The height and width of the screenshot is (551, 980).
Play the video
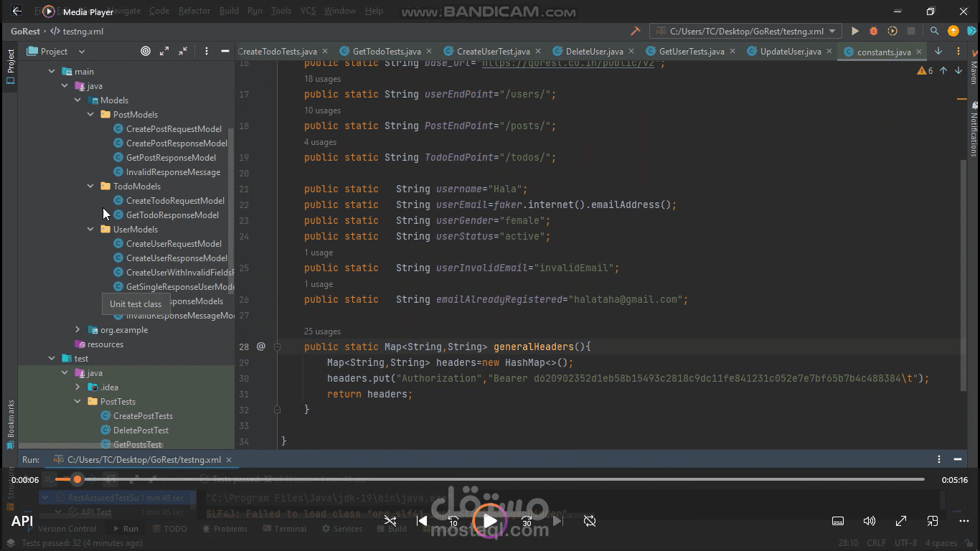[x=490, y=521]
